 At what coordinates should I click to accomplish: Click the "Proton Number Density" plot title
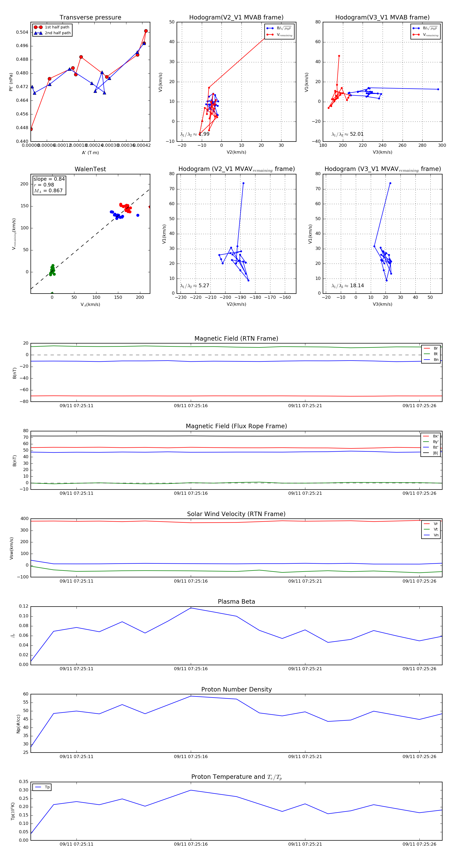tap(236, 689)
